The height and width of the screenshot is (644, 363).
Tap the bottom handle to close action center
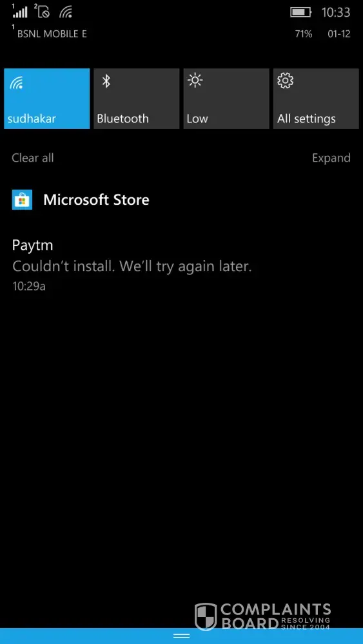(181, 636)
